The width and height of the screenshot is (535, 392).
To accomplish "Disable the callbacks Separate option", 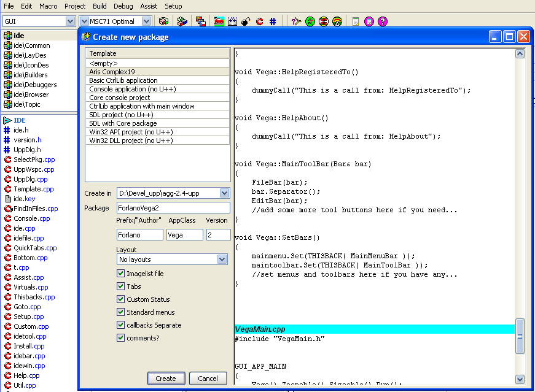I will pyautogui.click(x=121, y=325).
